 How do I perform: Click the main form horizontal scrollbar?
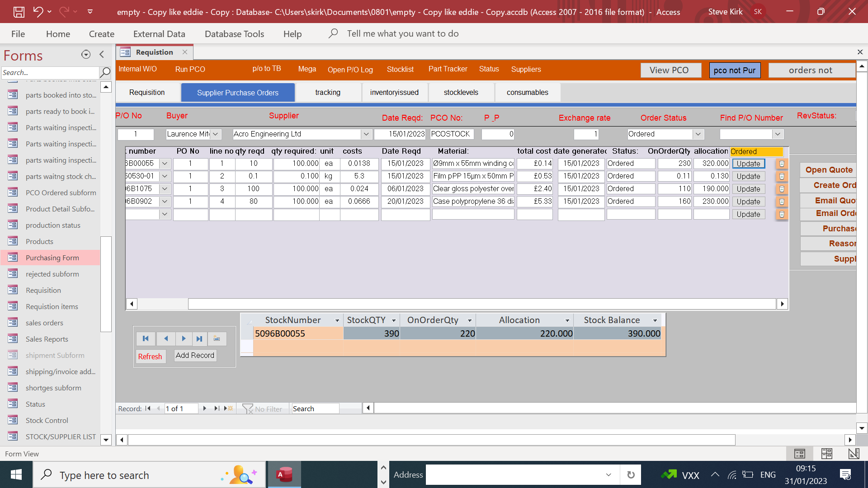point(432,440)
